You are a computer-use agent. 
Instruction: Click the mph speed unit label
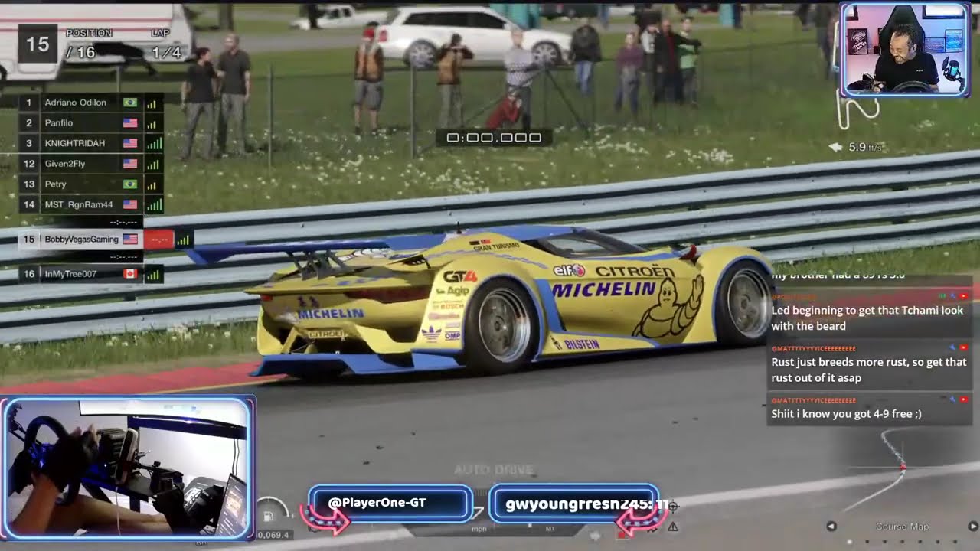pyautogui.click(x=479, y=528)
